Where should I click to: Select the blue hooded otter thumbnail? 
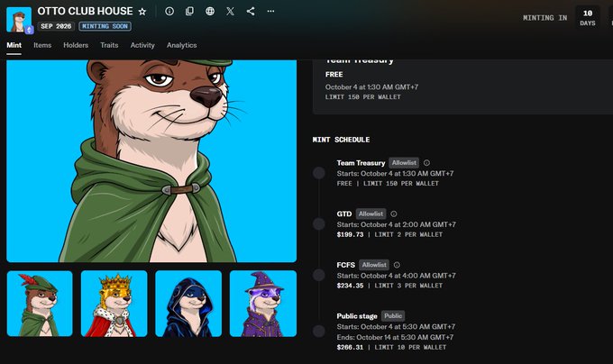point(188,304)
